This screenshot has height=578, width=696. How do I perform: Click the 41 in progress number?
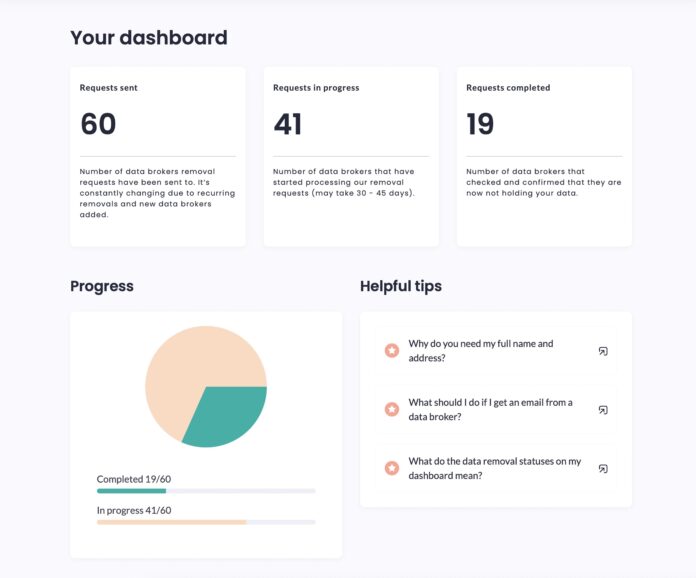click(x=288, y=124)
